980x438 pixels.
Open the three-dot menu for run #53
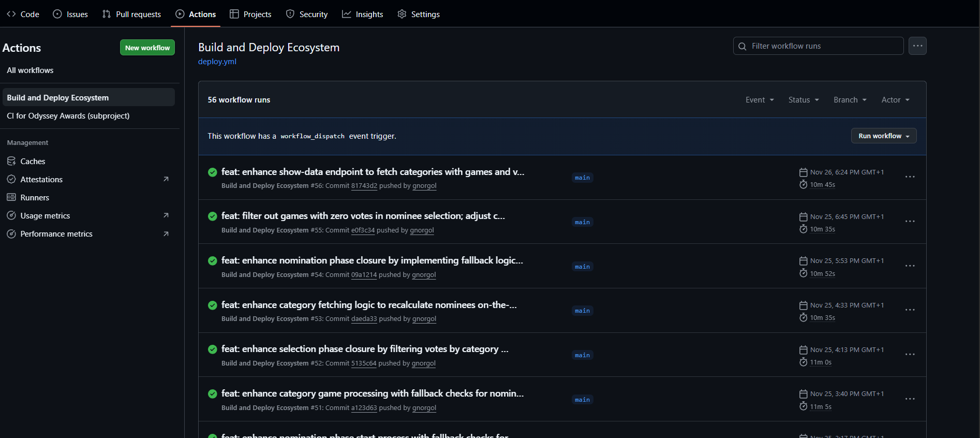(x=910, y=310)
